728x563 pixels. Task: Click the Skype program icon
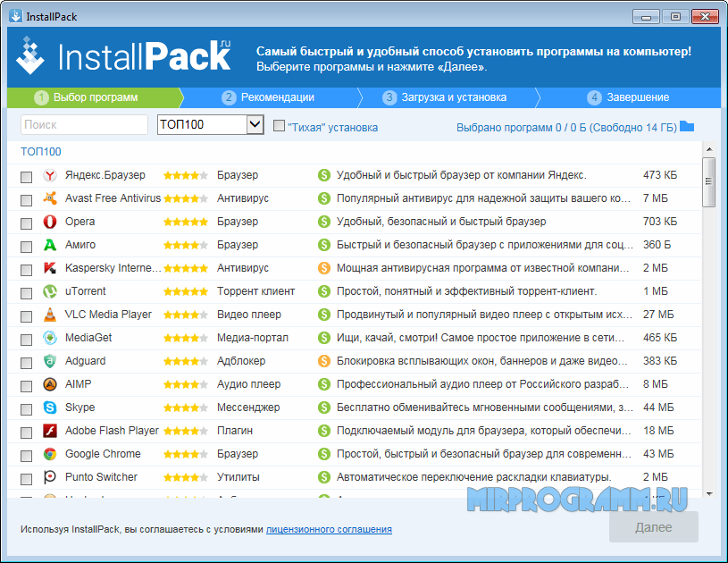coord(50,408)
